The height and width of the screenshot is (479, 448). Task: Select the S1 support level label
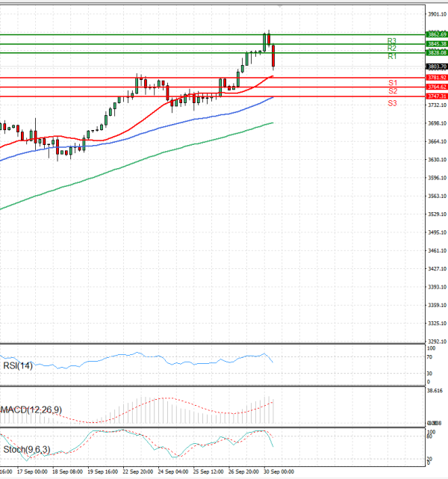(x=392, y=82)
